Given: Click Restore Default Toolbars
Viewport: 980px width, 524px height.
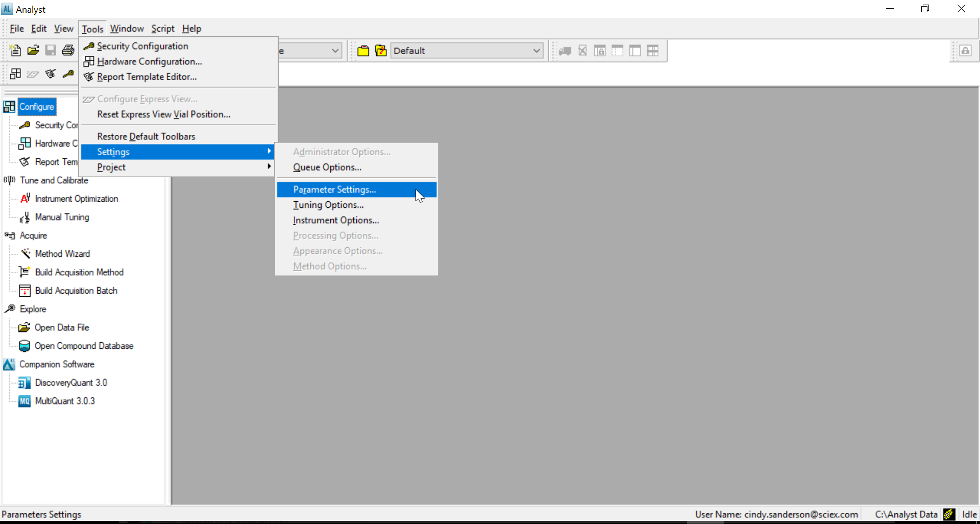Looking at the screenshot, I should (146, 136).
